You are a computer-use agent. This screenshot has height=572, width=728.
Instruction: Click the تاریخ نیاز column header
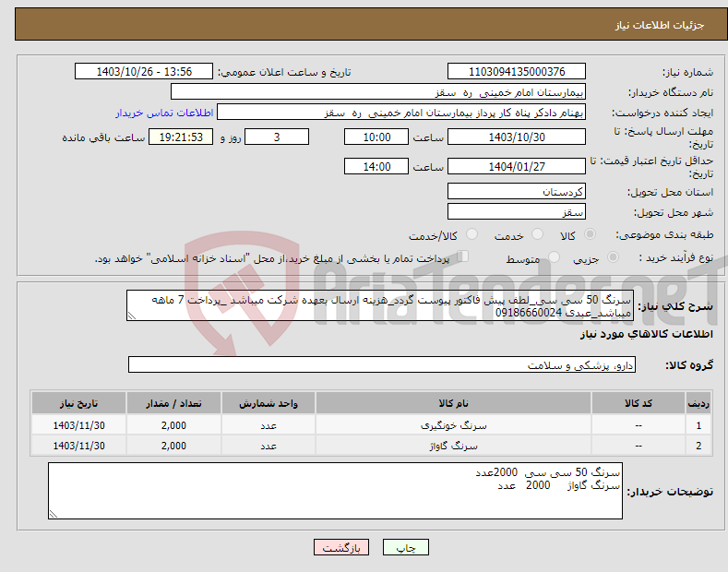(x=79, y=403)
